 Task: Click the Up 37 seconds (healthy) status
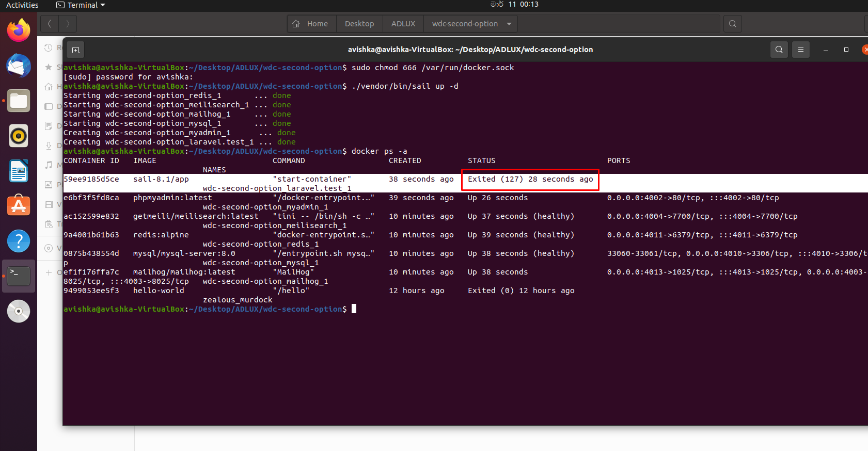pos(521,216)
